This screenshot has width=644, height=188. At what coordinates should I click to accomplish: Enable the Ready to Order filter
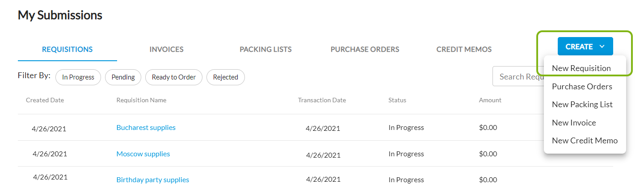[x=173, y=77]
